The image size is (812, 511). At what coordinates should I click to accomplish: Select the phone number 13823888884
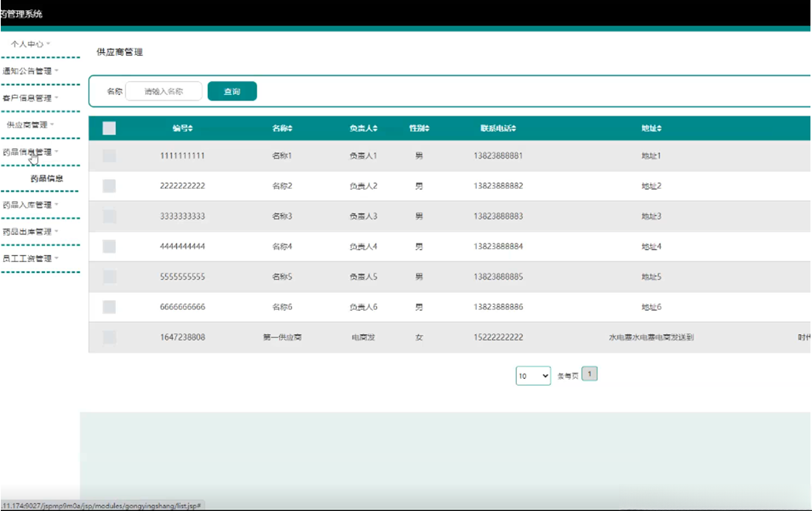[498, 246]
